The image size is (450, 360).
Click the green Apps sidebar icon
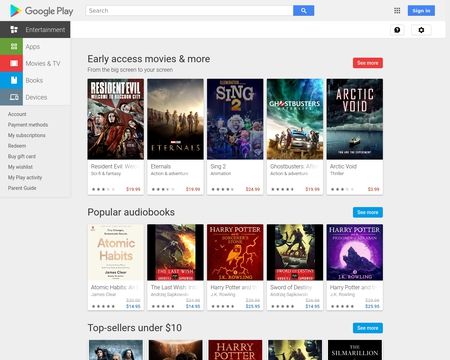point(11,46)
